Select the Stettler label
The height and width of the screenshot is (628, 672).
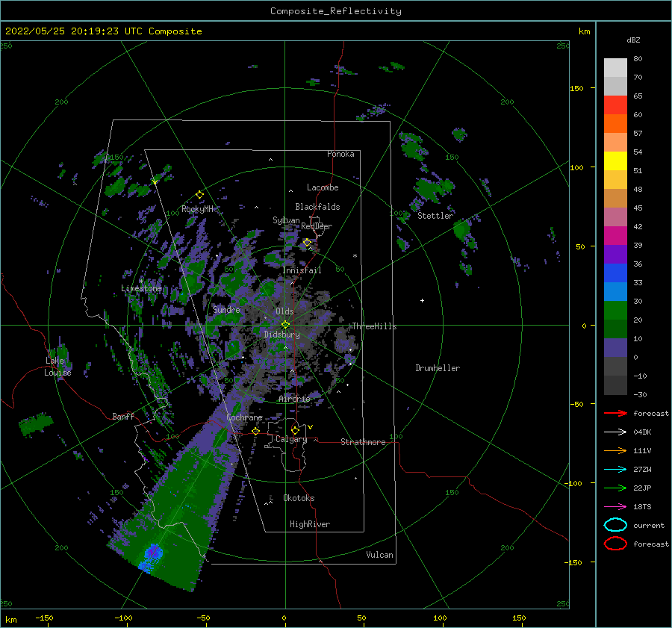pyautogui.click(x=435, y=216)
